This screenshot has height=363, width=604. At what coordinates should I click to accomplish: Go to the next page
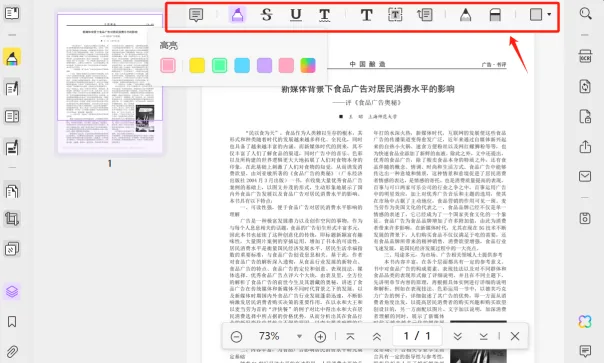pos(457,336)
